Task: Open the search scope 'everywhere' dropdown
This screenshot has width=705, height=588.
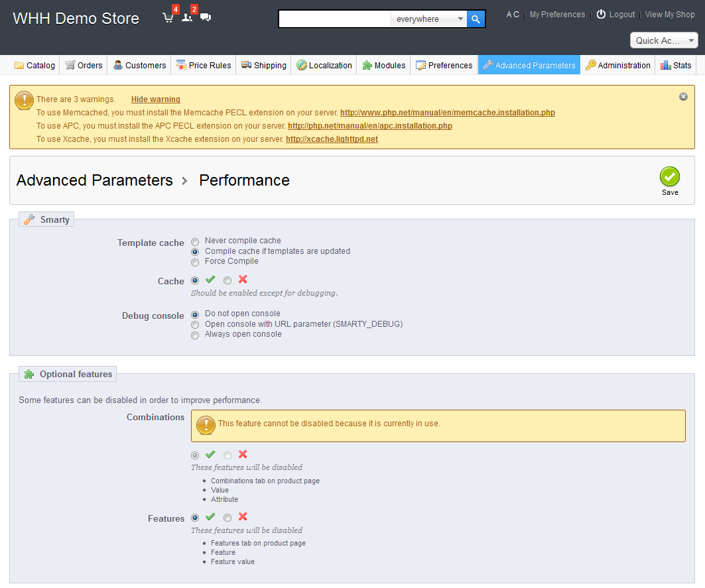Action: pos(429,19)
